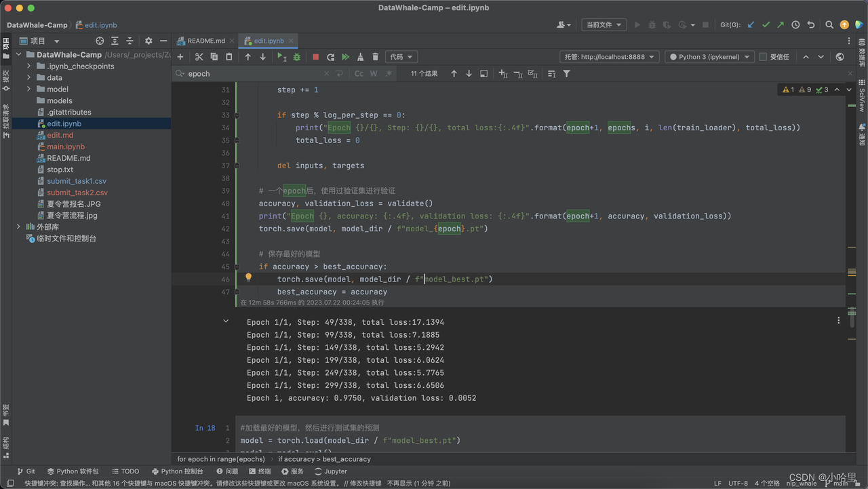Go to previous search occurrence arrow

(x=454, y=73)
